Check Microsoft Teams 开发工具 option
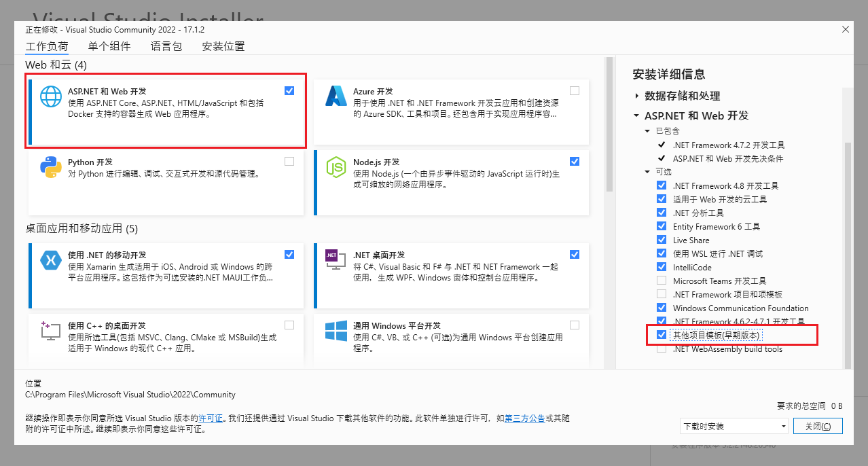This screenshot has height=466, width=868. pos(662,281)
